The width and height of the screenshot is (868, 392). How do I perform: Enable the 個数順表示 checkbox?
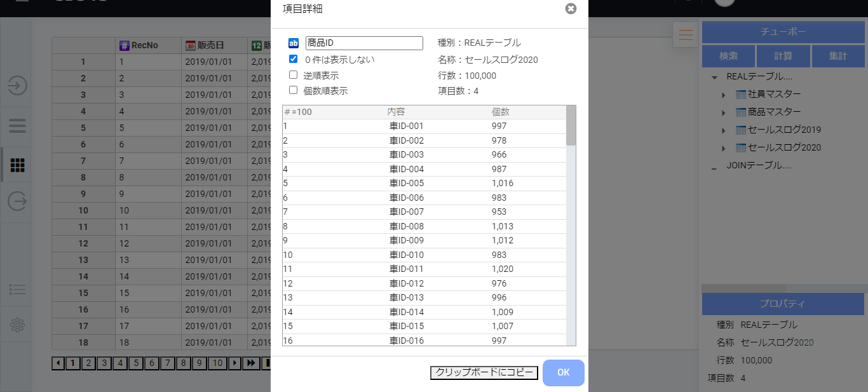[293, 90]
